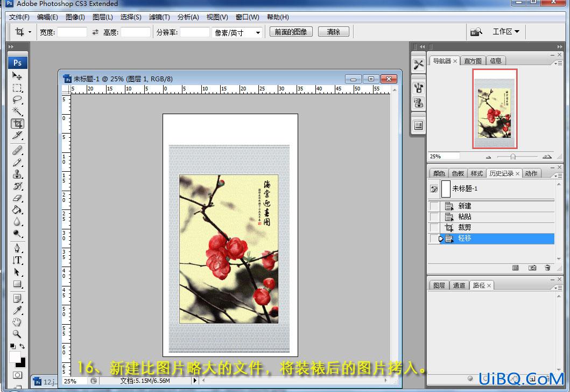Swap width and height values
The image size is (570, 392).
95,32
